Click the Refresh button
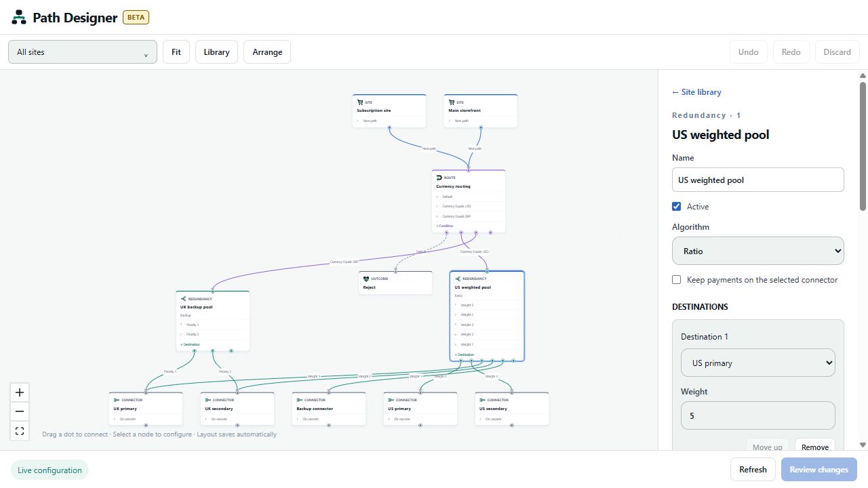868x488 pixels. point(753,470)
